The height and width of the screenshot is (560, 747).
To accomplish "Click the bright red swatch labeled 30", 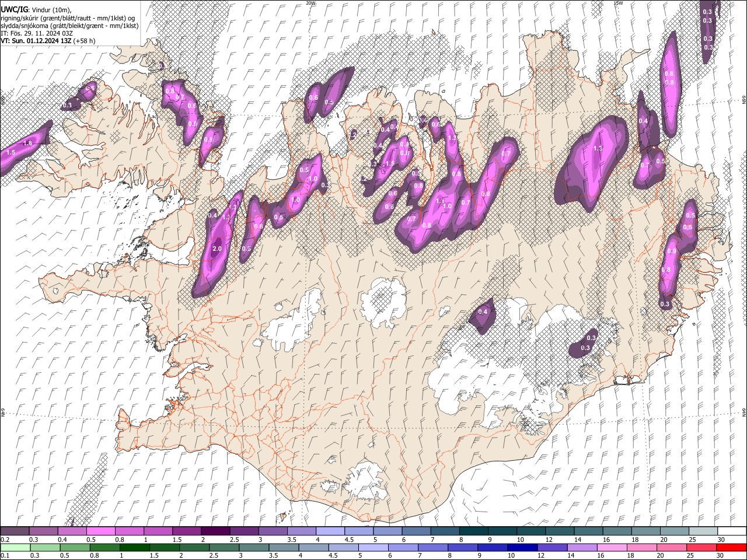I will click(731, 547).
